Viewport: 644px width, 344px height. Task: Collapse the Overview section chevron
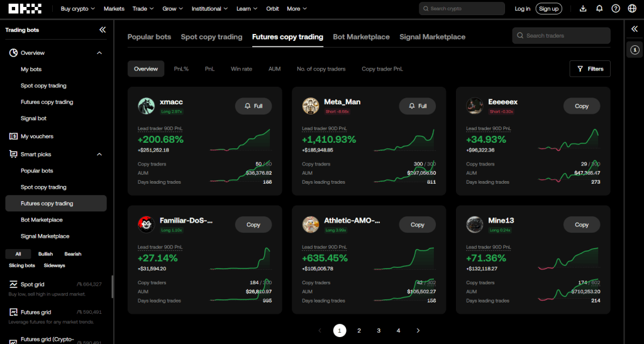pos(99,53)
